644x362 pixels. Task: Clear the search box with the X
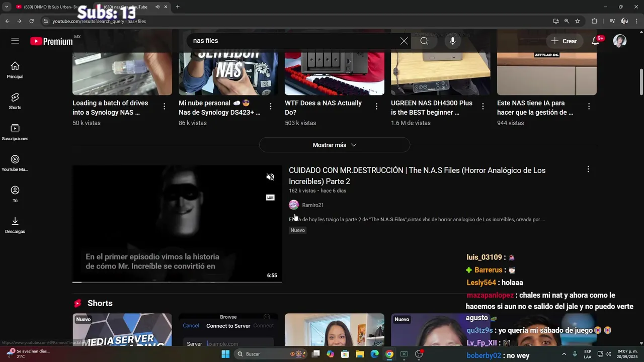coord(404,41)
